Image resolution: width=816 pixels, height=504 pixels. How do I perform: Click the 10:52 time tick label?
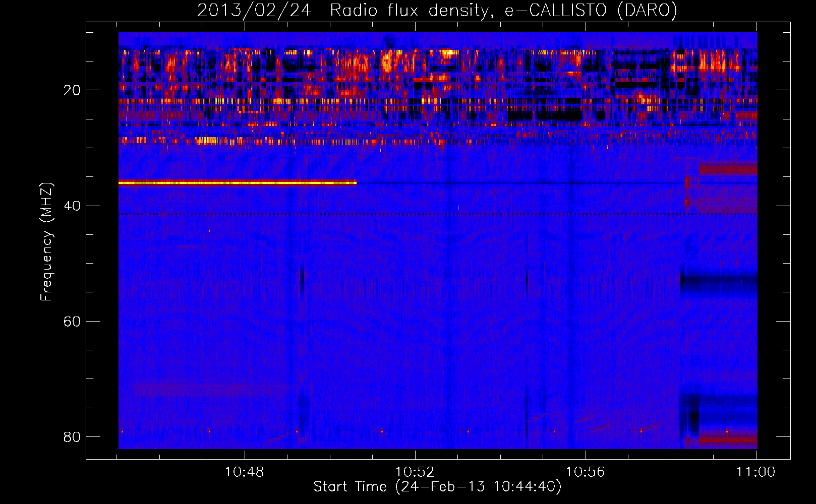point(415,472)
